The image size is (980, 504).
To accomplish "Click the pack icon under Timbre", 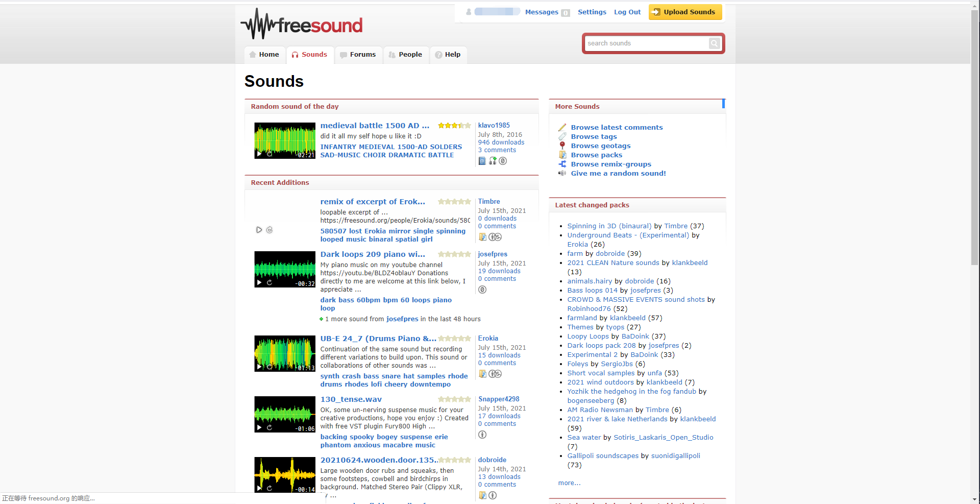I will (482, 237).
